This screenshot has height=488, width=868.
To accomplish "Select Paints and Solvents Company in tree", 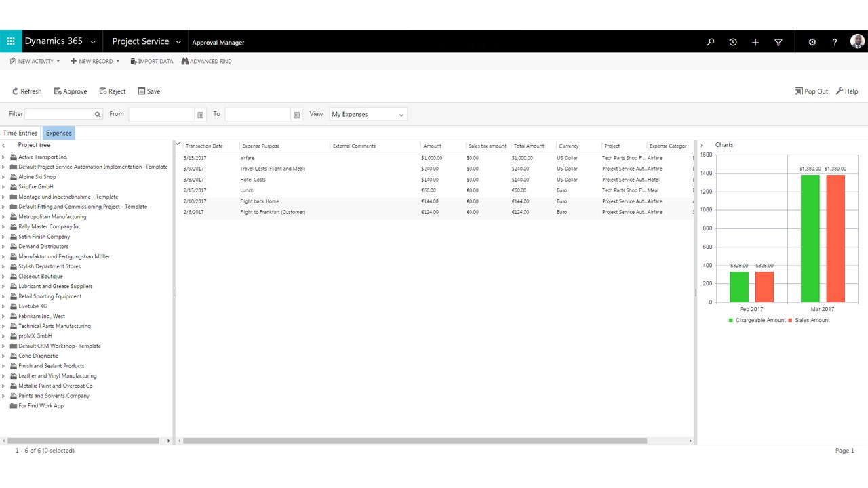I will point(54,396).
